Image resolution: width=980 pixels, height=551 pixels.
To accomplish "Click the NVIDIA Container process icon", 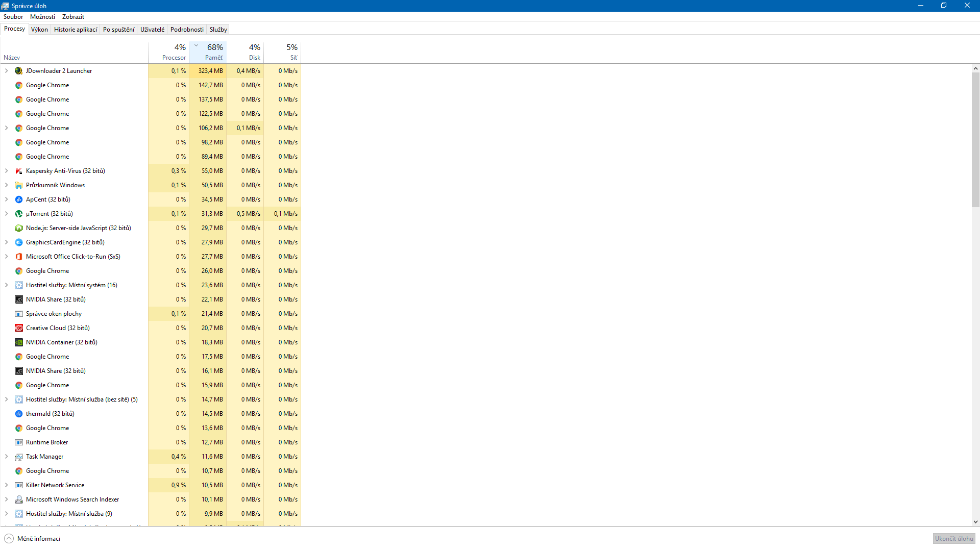I will coord(19,342).
